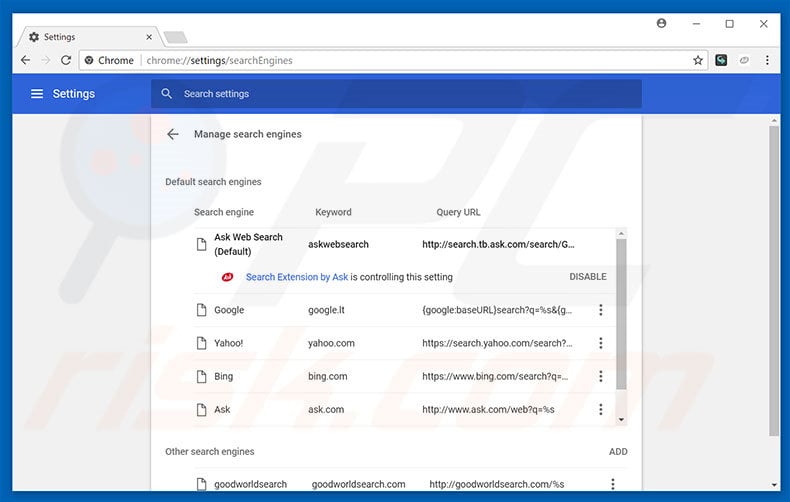Bookmark this page with the star icon
Screen dimensions: 790x502
698,60
